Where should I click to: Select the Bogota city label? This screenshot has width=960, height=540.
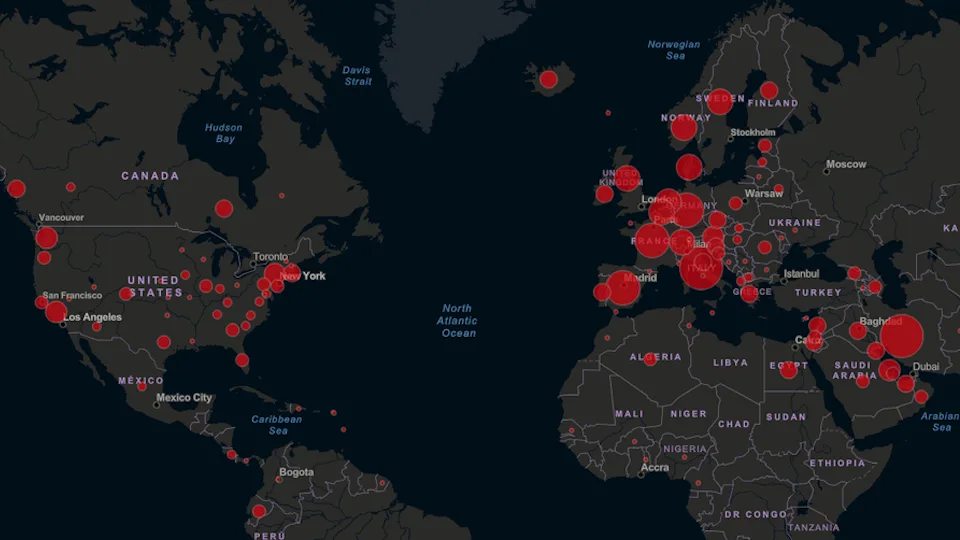tap(296, 472)
